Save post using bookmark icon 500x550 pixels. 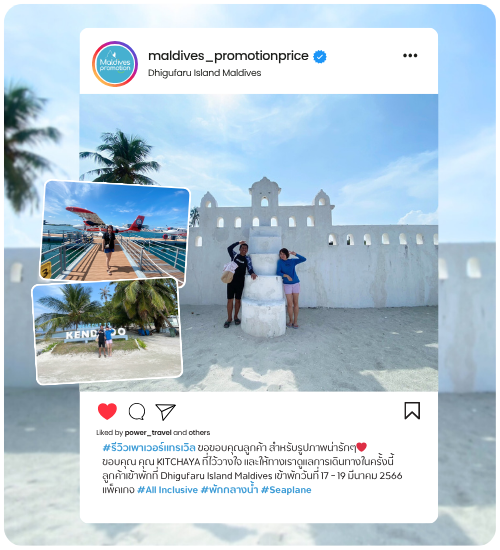(412, 411)
